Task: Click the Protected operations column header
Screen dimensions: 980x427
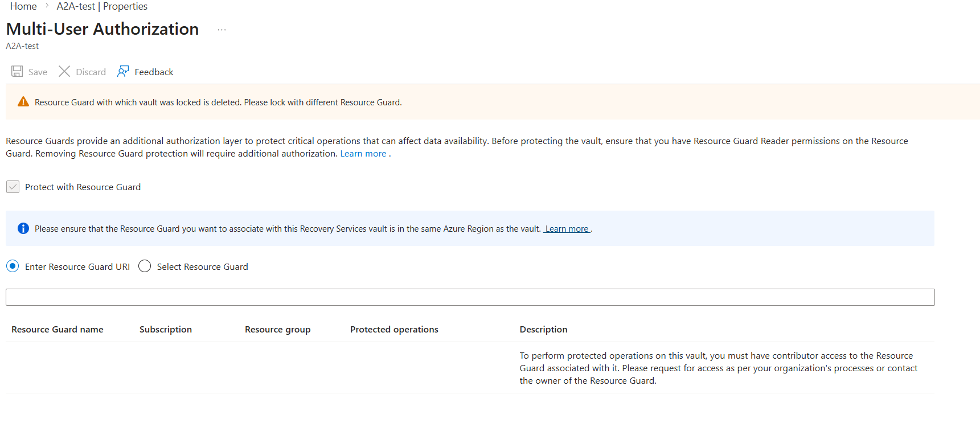Action: tap(394, 330)
